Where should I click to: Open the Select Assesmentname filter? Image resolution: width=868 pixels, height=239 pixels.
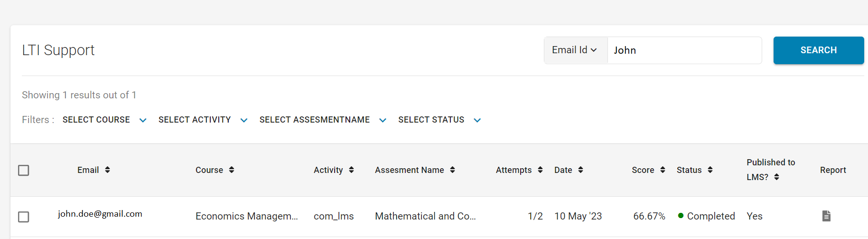pyautogui.click(x=323, y=120)
